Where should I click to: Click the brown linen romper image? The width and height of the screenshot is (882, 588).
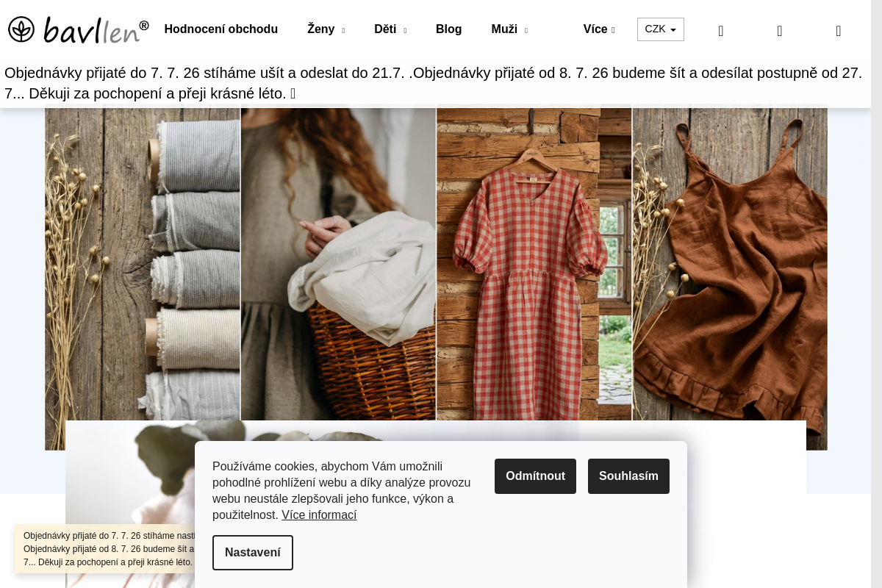tap(730, 279)
